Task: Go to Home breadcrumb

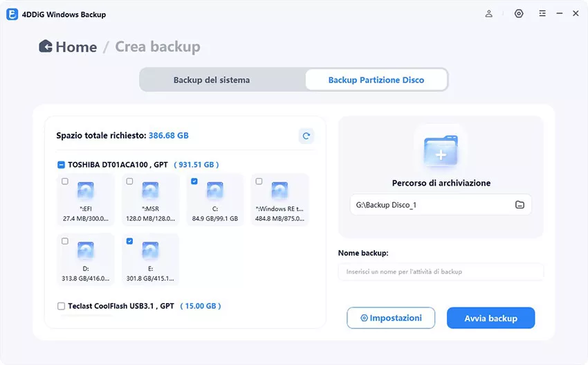Action: click(x=76, y=47)
